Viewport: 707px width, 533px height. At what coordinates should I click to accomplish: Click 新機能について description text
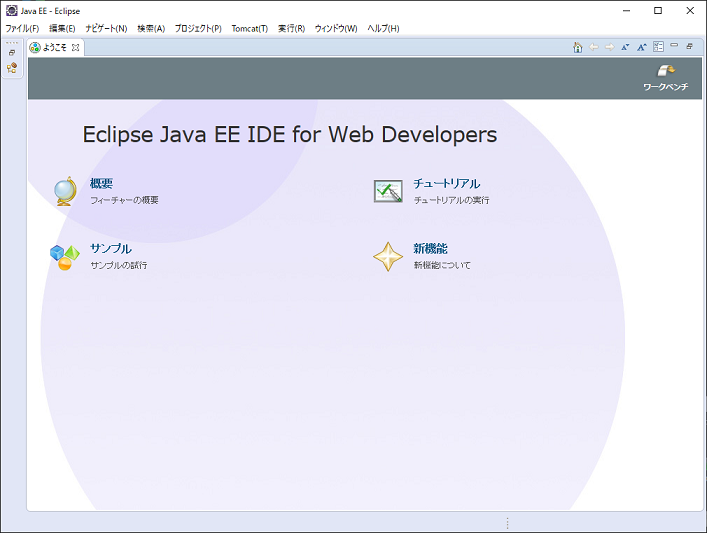[x=442, y=265]
